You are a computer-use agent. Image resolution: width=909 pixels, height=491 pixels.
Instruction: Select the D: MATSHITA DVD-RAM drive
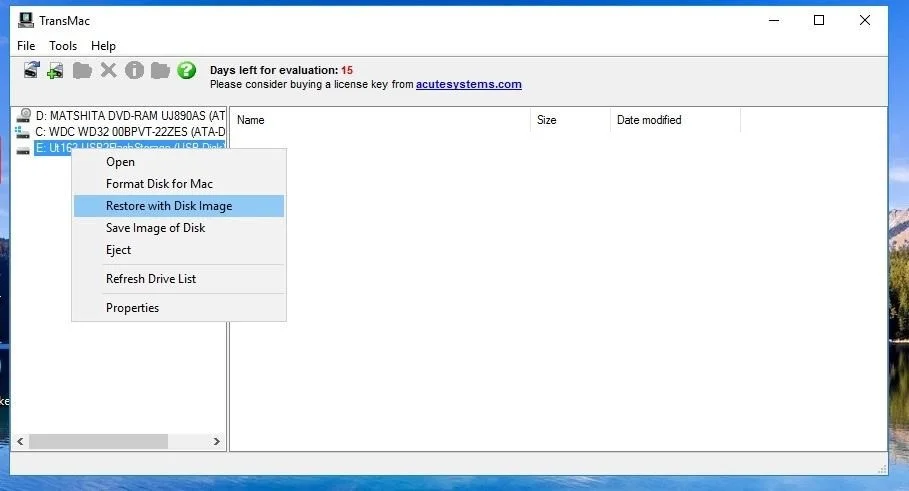[x=130, y=116]
